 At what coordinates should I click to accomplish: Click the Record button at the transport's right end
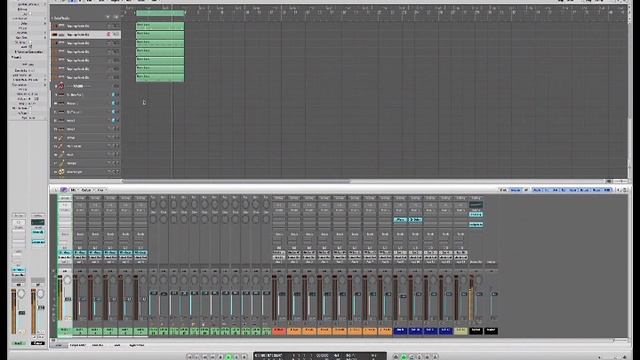pyautogui.click(x=244, y=357)
